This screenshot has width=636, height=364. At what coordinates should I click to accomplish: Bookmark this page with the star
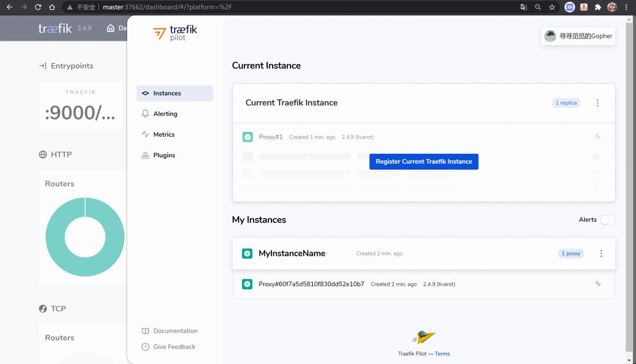(552, 7)
